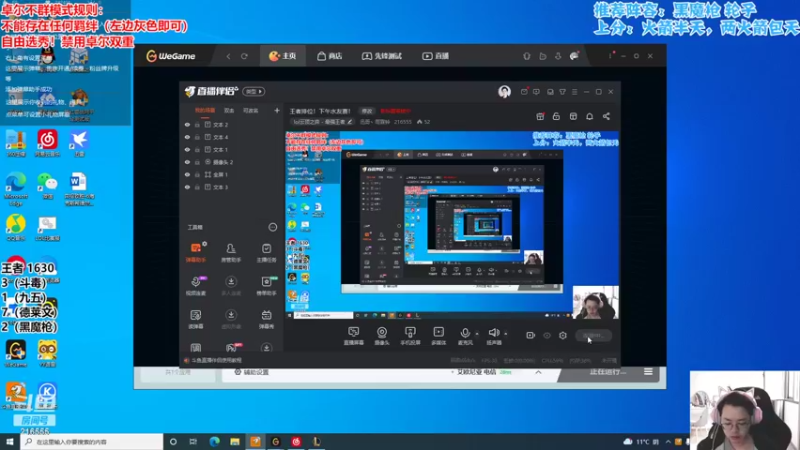Screen dimensions: 800x450
Task: Click the Windows taskbar search box
Action: point(92,442)
